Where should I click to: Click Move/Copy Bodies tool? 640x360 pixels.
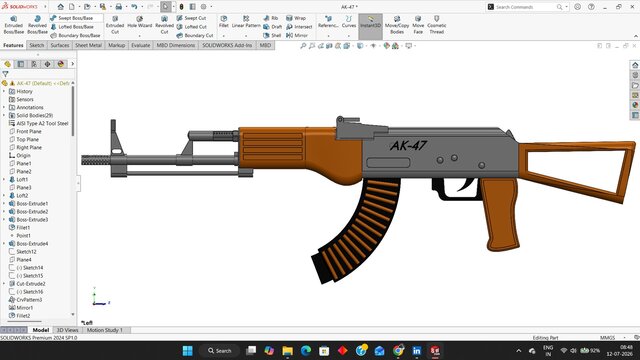pos(397,25)
